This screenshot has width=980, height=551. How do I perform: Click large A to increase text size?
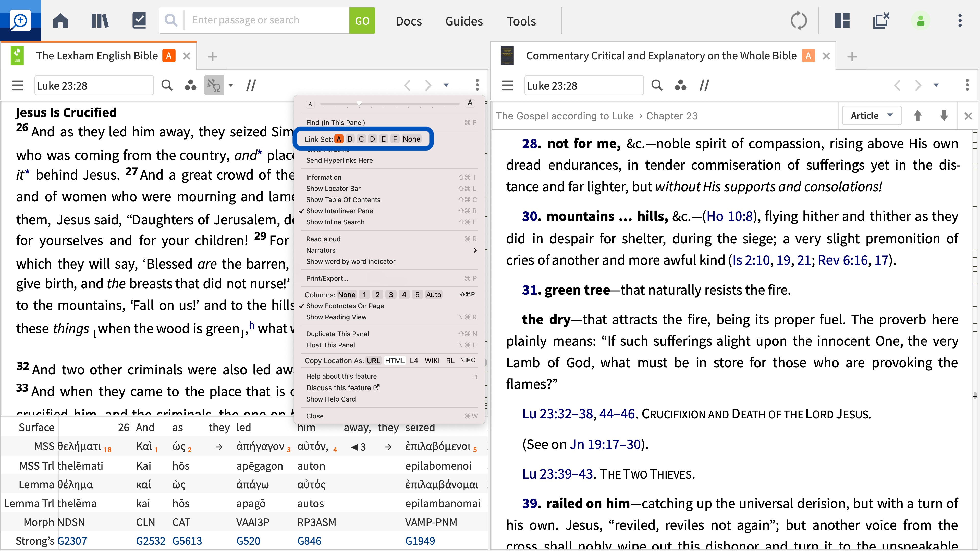[470, 103]
